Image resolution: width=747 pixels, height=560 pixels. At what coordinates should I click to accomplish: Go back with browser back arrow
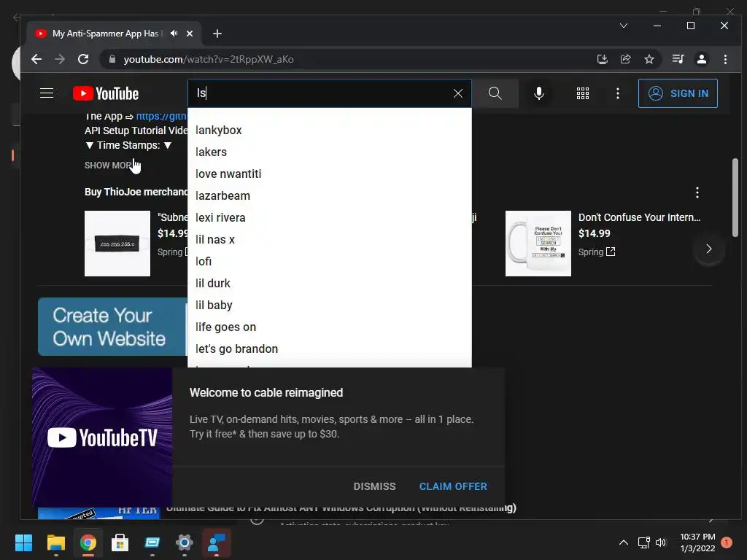[x=36, y=59]
